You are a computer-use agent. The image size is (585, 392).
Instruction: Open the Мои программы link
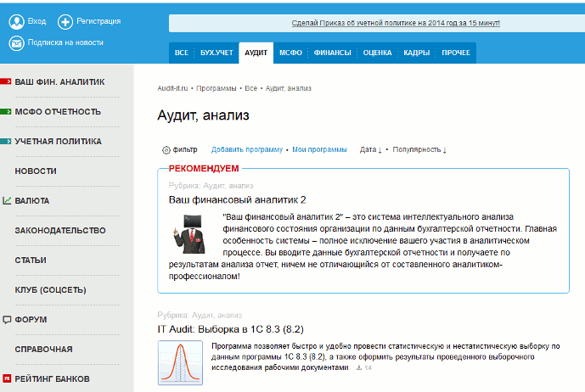(319, 150)
